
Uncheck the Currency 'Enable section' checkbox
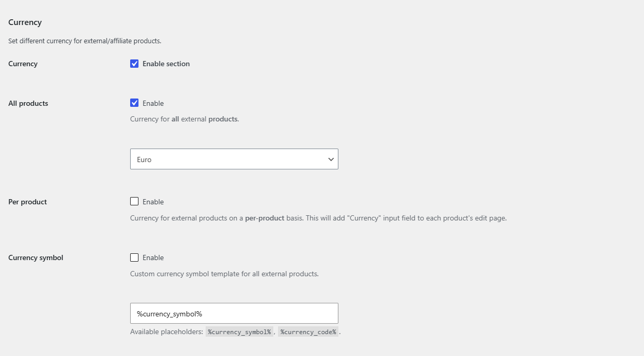134,64
